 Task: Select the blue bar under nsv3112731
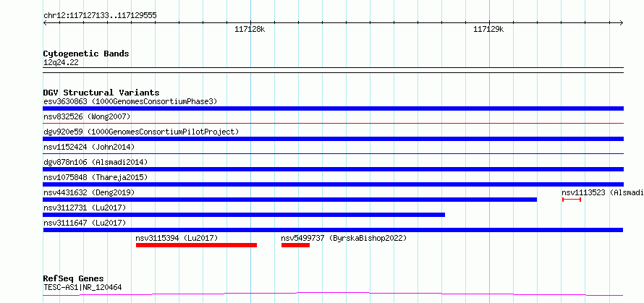pos(244,215)
